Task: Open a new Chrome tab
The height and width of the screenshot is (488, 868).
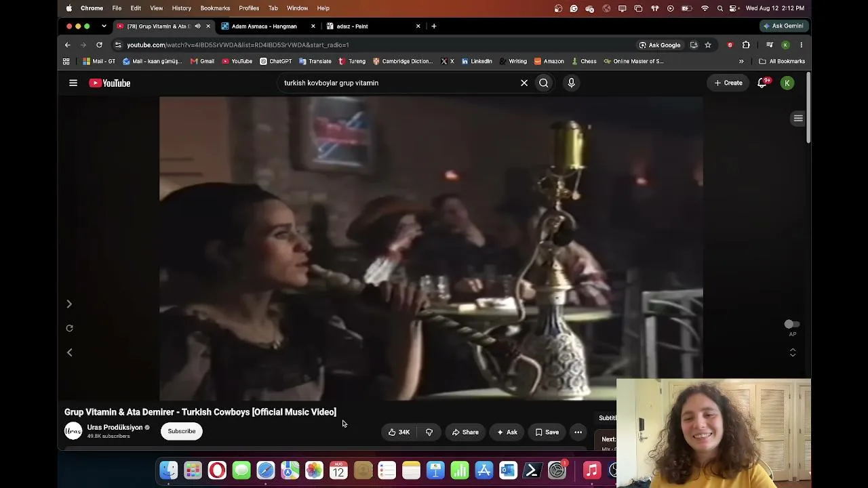Action: tap(434, 26)
